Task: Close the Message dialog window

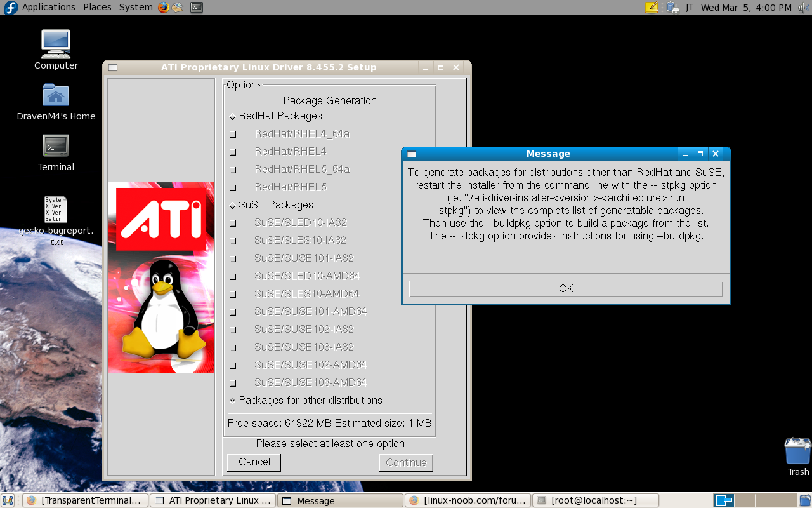Action: pos(716,154)
